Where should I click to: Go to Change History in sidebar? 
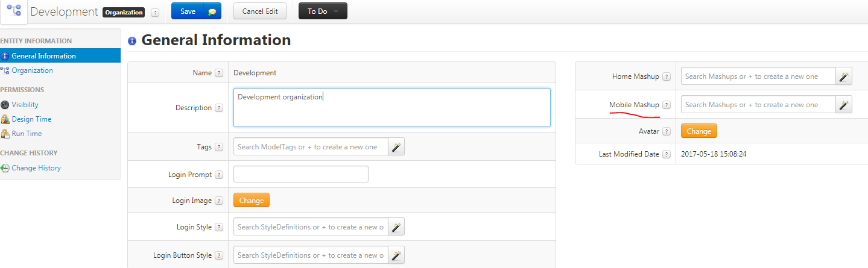[x=36, y=168]
